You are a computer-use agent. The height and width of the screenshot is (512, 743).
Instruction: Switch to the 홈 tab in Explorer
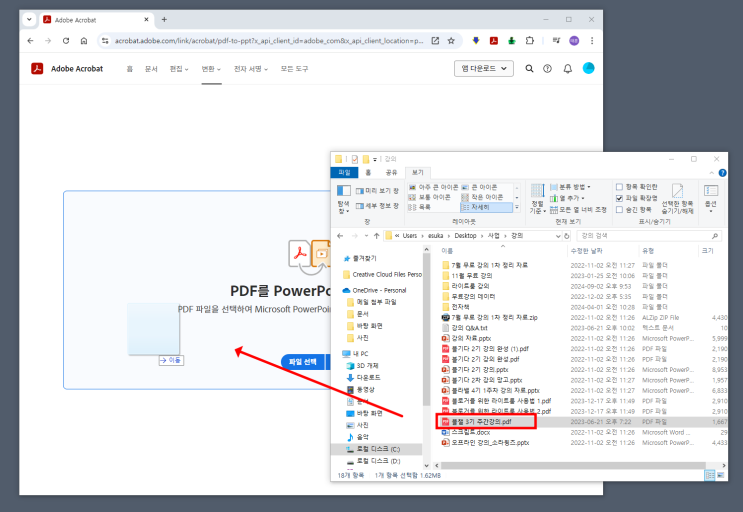(368, 172)
